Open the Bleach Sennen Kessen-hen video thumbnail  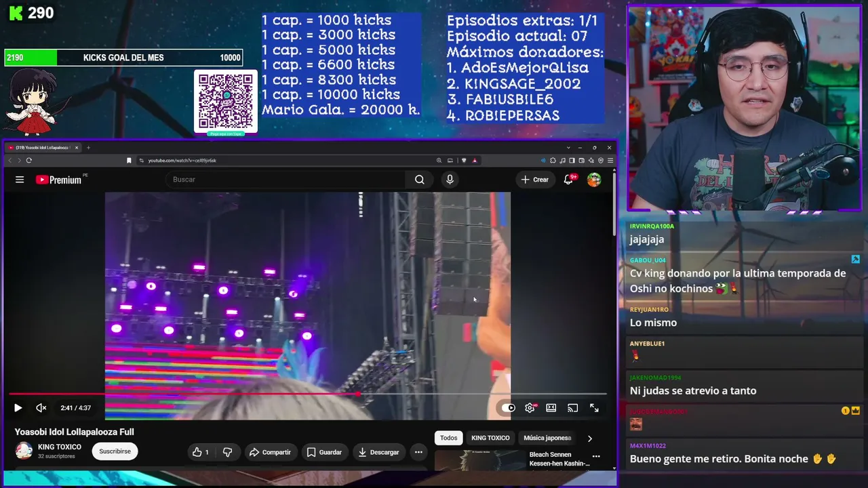(479, 460)
